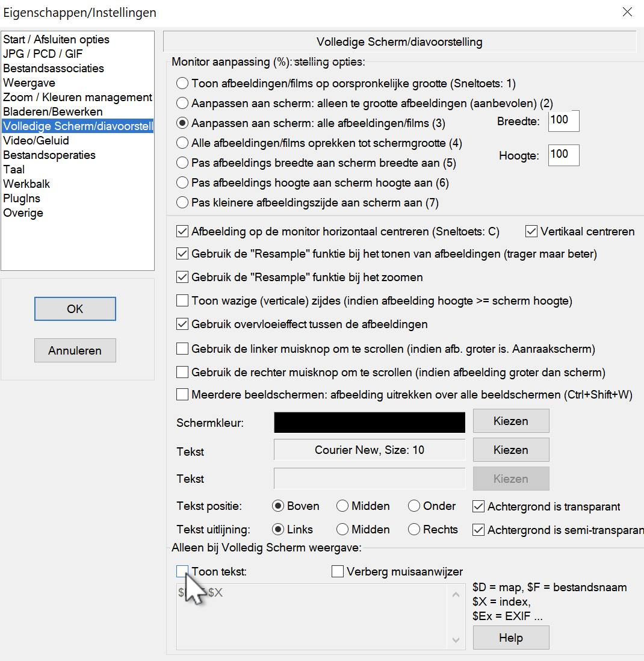644x661 pixels.
Task: Open JPG / PCD / GIF settings
Action: point(78,54)
